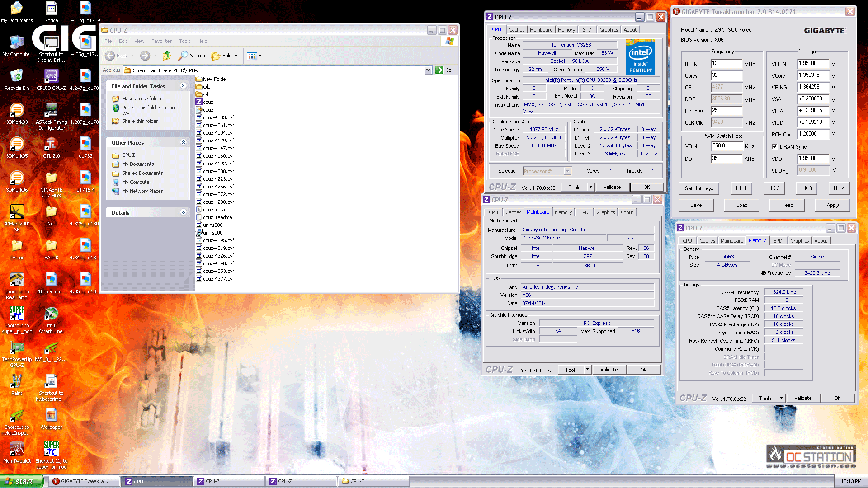
Task: Open the Views dropdown in Explorer toolbar
Action: [254, 56]
